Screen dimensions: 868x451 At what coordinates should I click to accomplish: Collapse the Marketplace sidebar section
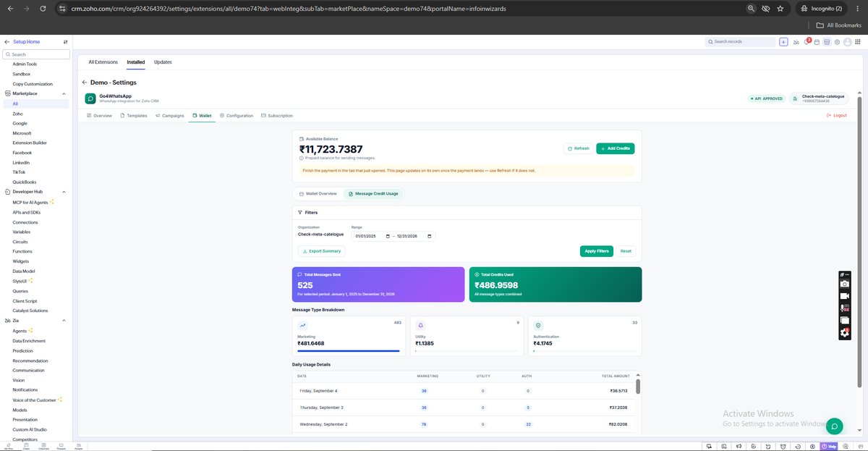pos(64,93)
